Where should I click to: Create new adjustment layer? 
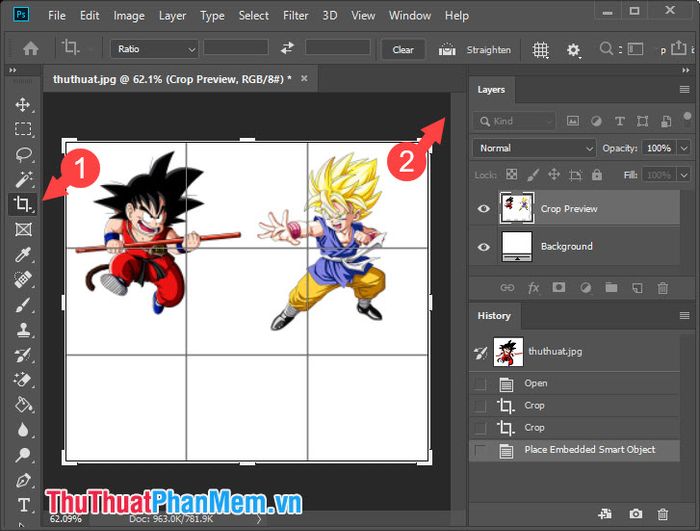585,288
